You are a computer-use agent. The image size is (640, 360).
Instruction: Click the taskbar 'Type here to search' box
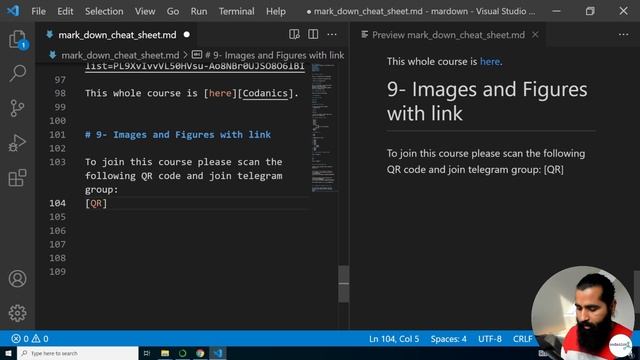click(x=78, y=353)
